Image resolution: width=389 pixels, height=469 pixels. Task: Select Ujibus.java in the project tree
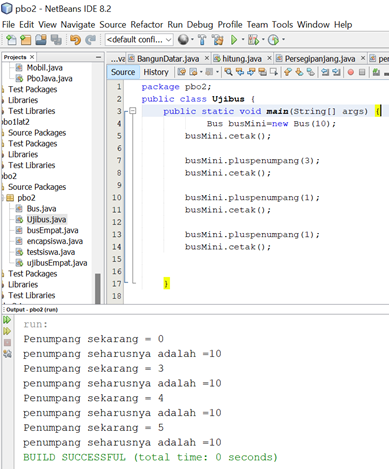tap(46, 220)
